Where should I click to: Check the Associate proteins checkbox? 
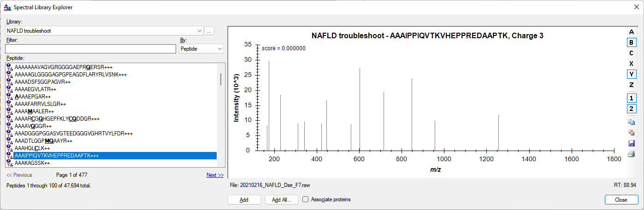pos(305,199)
